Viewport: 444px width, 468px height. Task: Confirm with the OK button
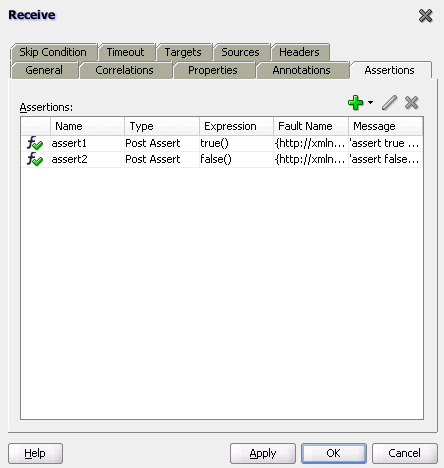coord(334,453)
